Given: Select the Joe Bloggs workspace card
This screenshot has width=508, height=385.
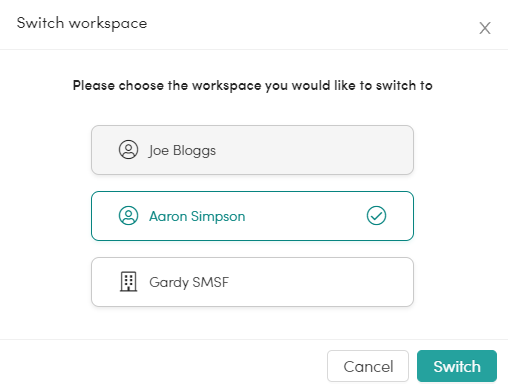Looking at the screenshot, I should (252, 150).
